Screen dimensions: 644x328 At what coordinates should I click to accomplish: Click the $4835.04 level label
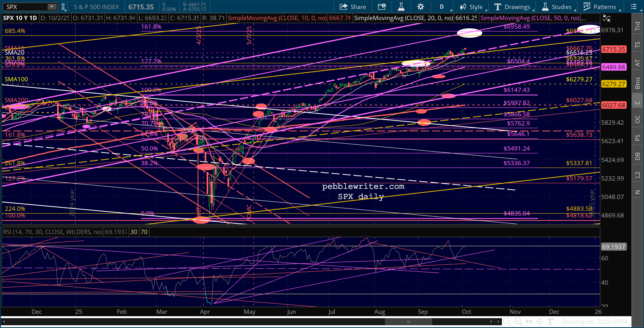[517, 214]
